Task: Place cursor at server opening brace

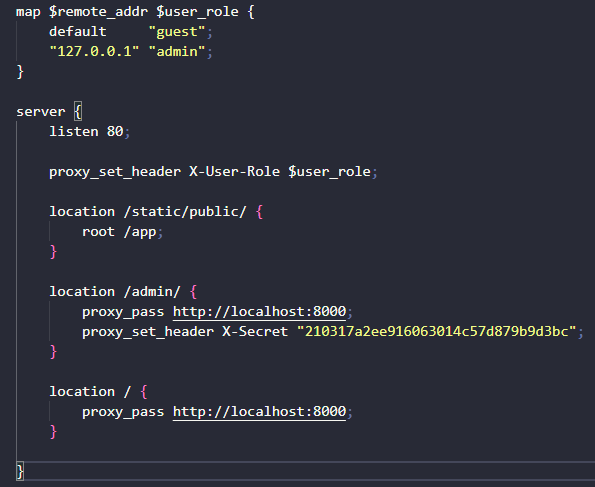Action: (78, 111)
